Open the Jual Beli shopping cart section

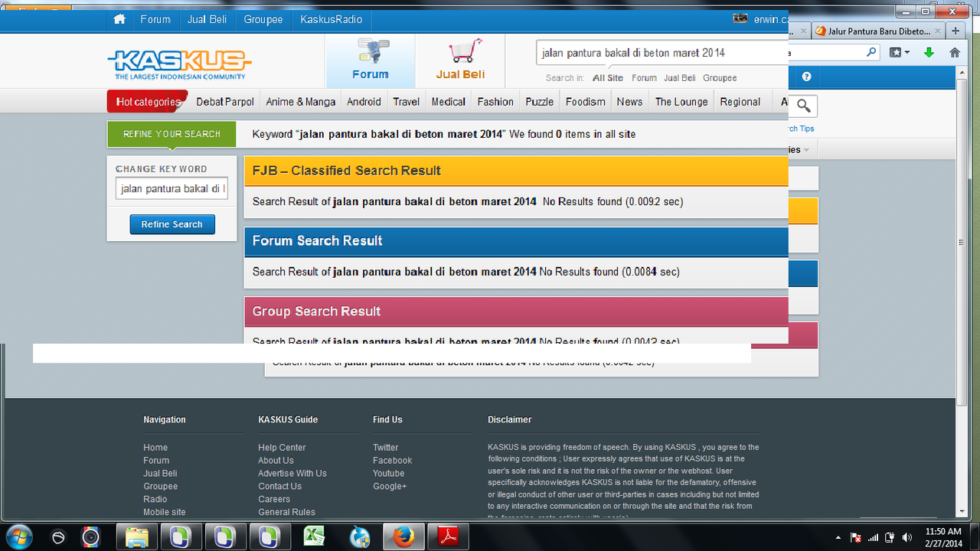pyautogui.click(x=460, y=60)
